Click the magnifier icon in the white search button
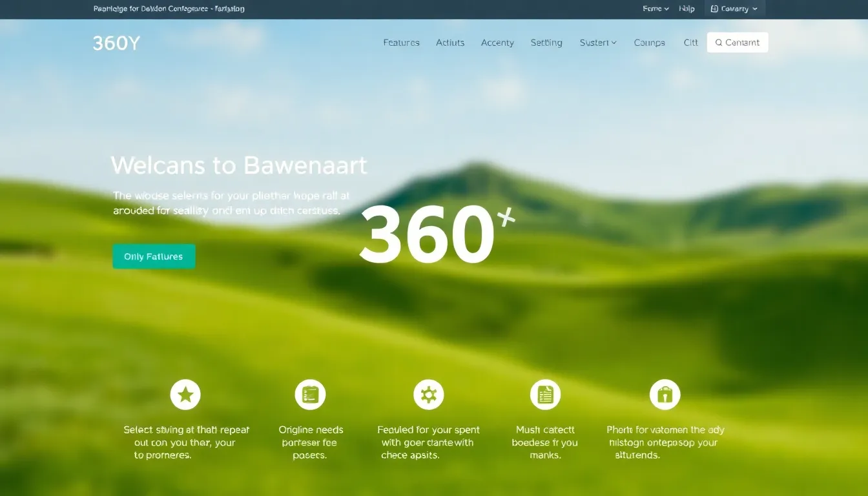This screenshot has height=496, width=868. coord(719,43)
